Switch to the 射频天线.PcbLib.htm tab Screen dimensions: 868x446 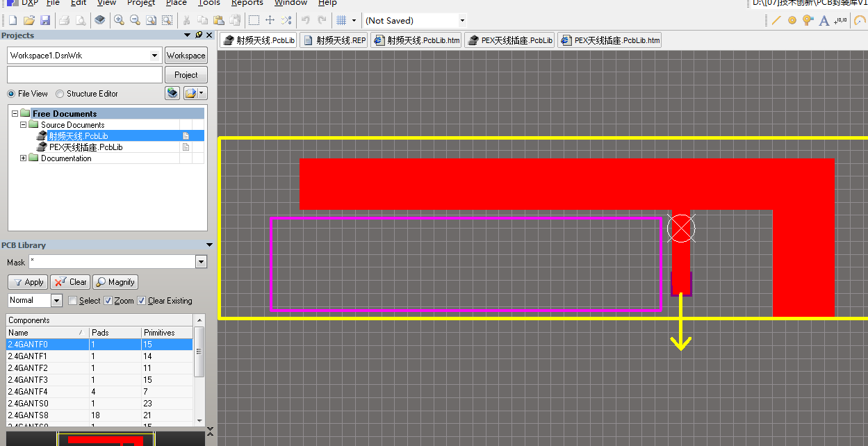coord(416,40)
